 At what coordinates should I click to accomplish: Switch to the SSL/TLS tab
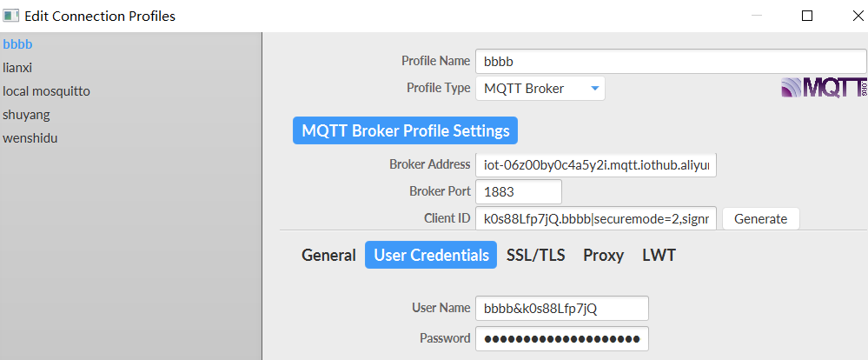point(535,255)
